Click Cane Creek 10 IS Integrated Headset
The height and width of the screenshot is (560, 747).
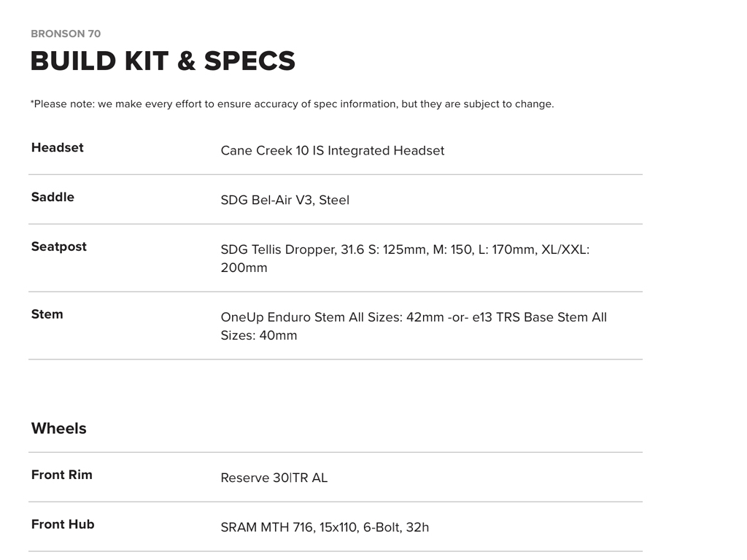pyautogui.click(x=332, y=151)
